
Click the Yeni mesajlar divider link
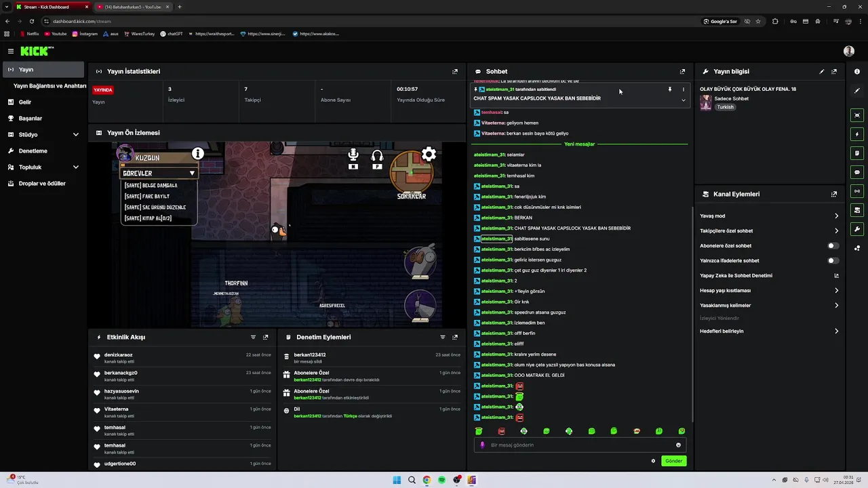pyautogui.click(x=579, y=144)
